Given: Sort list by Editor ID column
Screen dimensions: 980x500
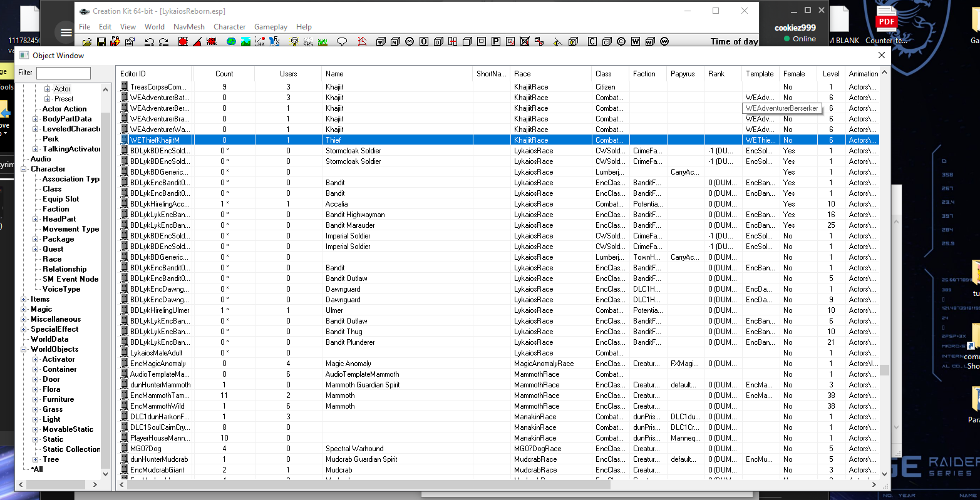Looking at the screenshot, I should pos(155,74).
